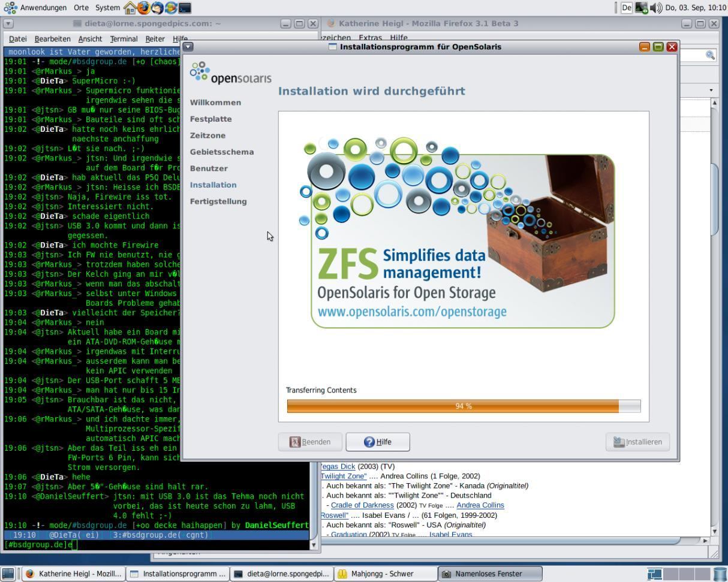The image size is (728, 582).
Task: Select Gebietsschema step in installer sidebar
Action: coord(222,152)
